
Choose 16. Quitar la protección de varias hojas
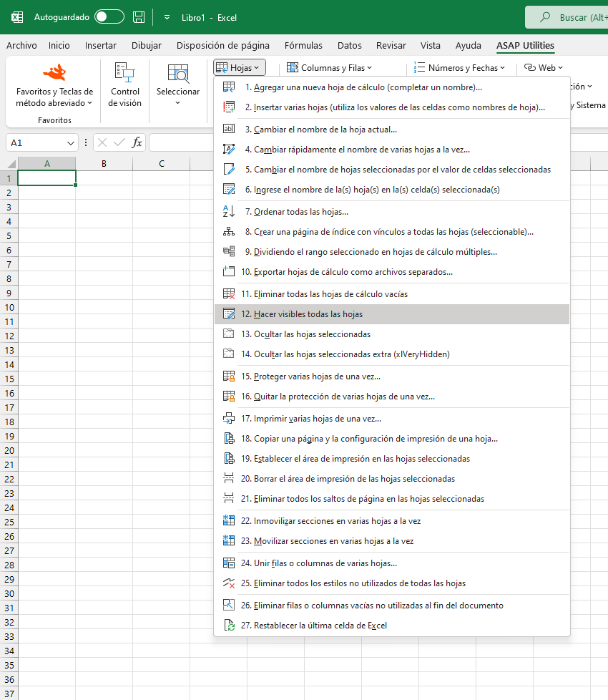(x=392, y=397)
